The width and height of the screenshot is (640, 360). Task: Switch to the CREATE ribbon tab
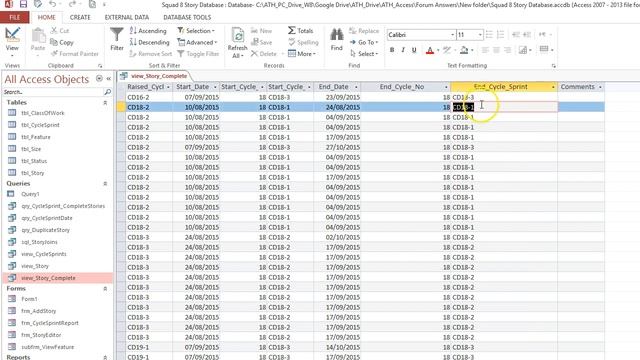[x=80, y=17]
